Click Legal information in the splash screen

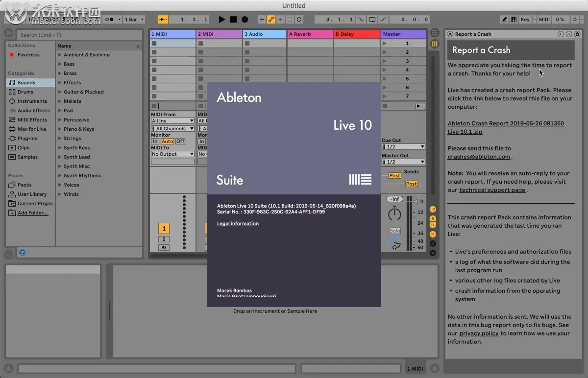238,224
